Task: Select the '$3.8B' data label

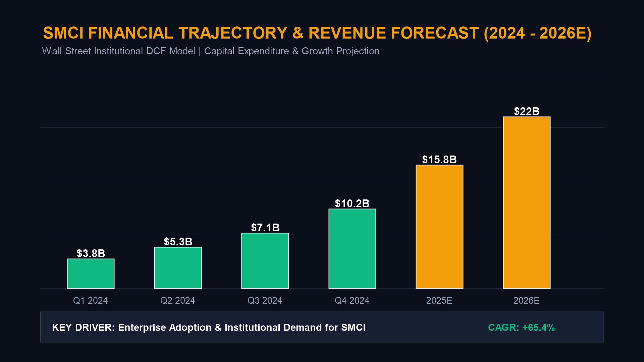Action: 91,253
